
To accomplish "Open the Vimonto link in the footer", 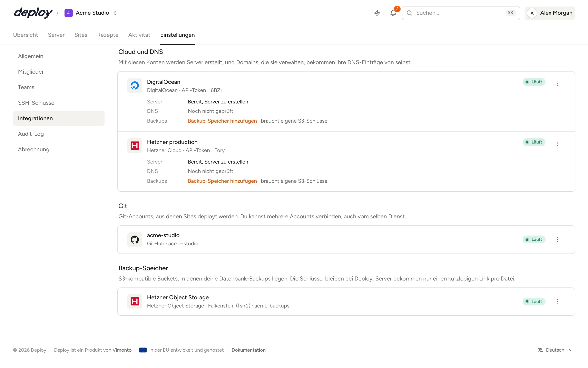I will (x=122, y=350).
